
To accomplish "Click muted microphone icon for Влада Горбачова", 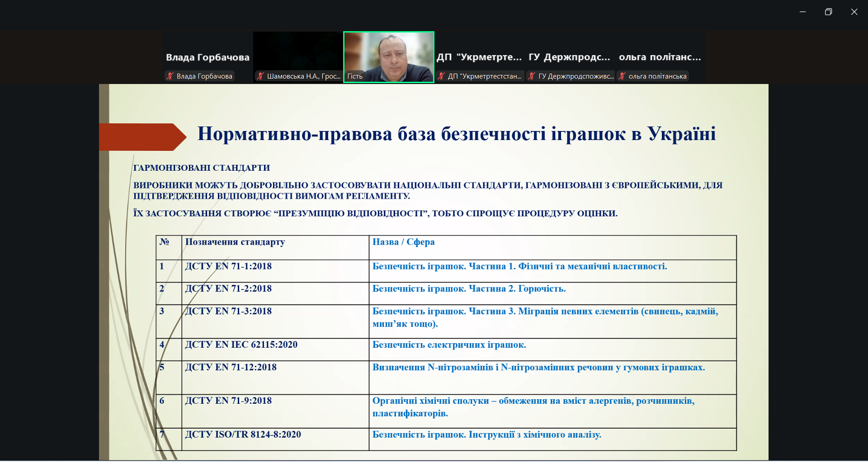I will click(170, 76).
